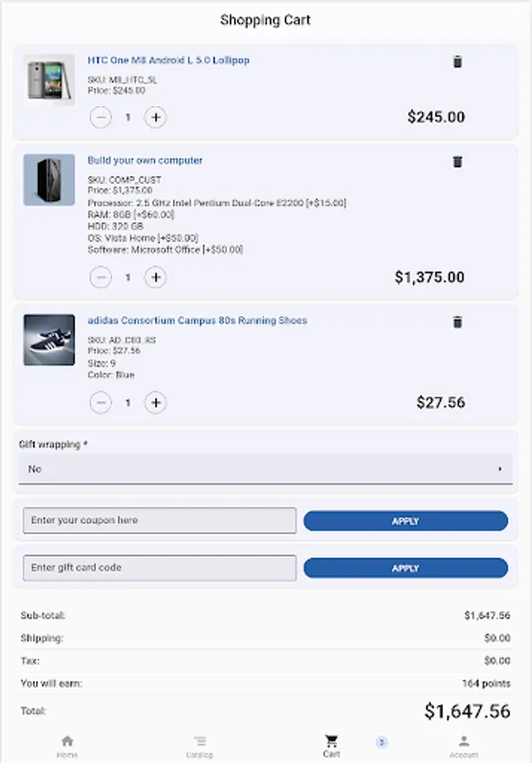
Task: Click the Build your own computer thumbnail
Action: point(49,180)
